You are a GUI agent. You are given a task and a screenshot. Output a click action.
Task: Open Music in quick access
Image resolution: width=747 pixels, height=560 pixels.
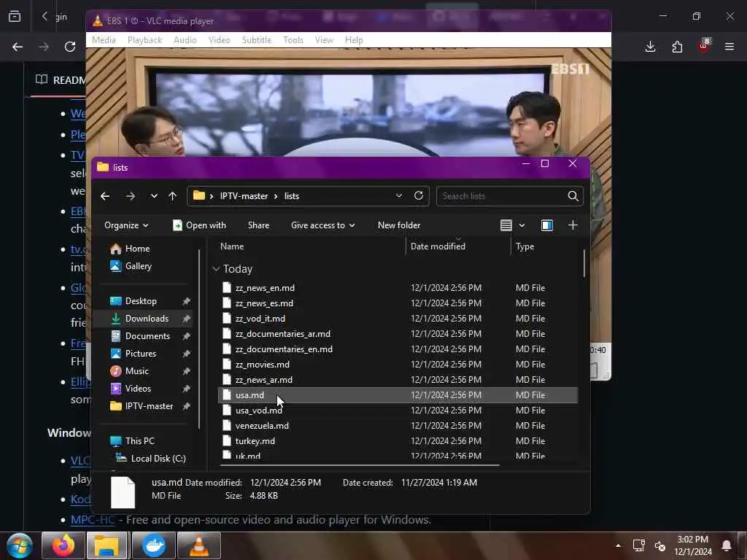point(130,371)
